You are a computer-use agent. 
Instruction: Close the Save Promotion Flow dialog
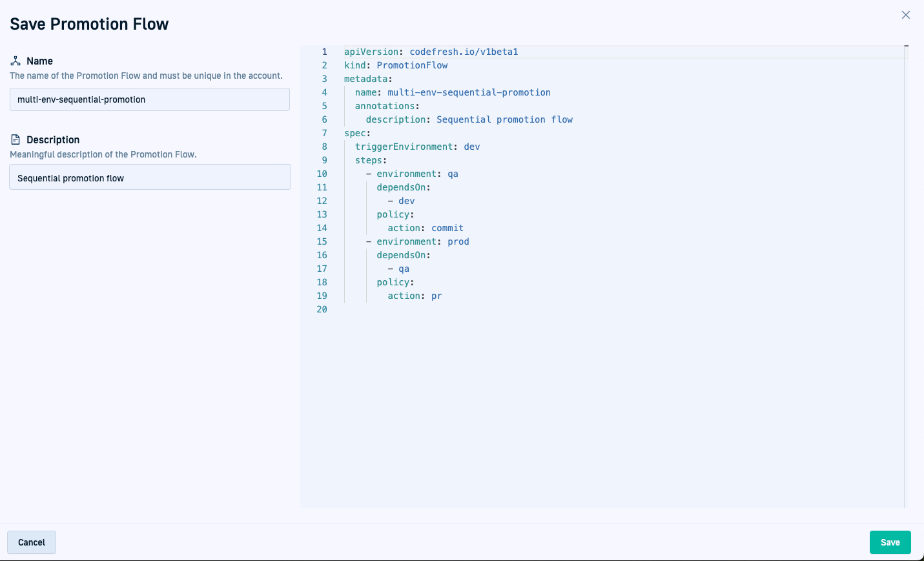click(x=906, y=15)
